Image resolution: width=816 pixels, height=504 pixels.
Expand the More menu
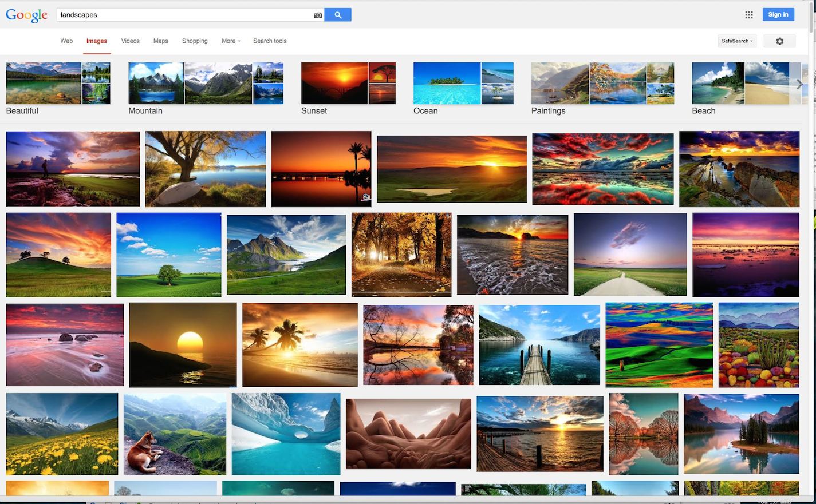[x=231, y=41]
